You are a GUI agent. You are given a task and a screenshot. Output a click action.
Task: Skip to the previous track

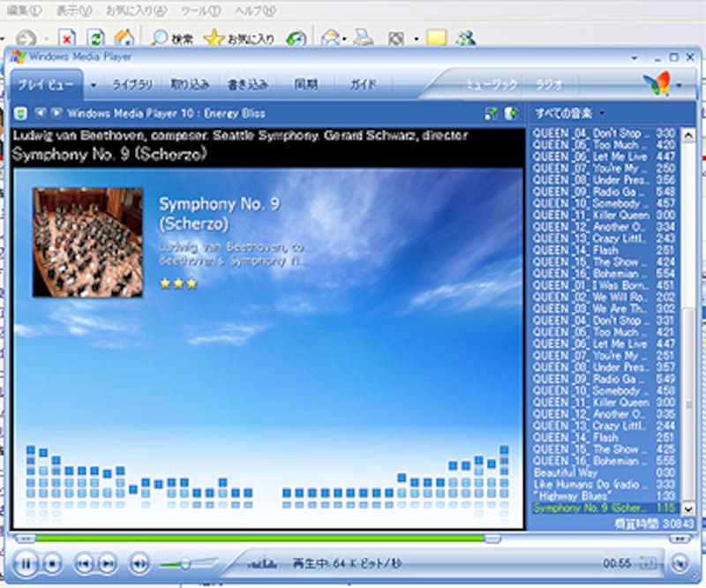click(84, 563)
